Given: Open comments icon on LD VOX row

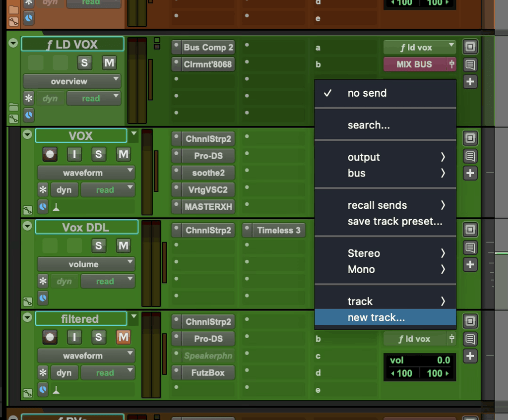Looking at the screenshot, I should [470, 64].
